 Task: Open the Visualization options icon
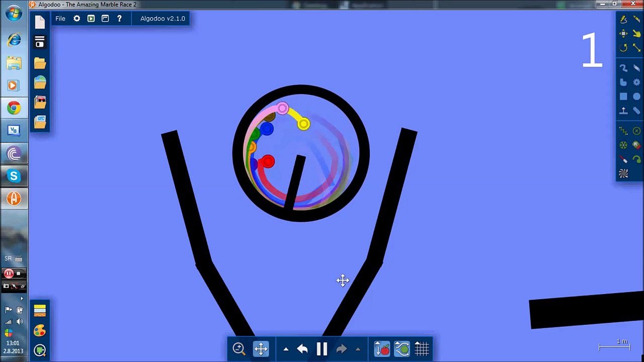click(x=40, y=350)
